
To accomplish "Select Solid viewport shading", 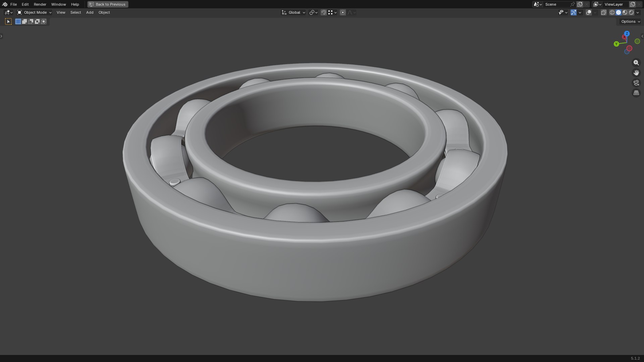I will click(619, 12).
